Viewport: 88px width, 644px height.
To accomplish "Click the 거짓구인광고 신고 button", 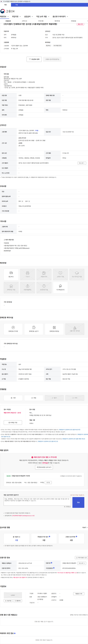I will click(81, 558).
